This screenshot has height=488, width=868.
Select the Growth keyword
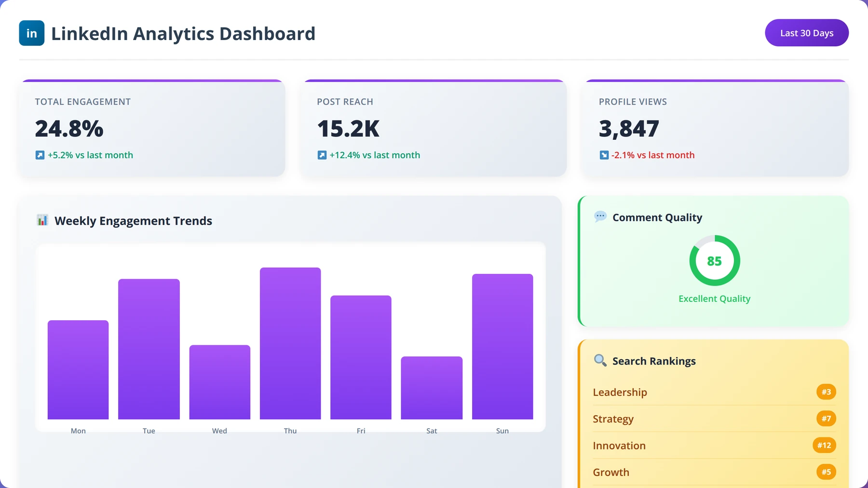(x=611, y=472)
